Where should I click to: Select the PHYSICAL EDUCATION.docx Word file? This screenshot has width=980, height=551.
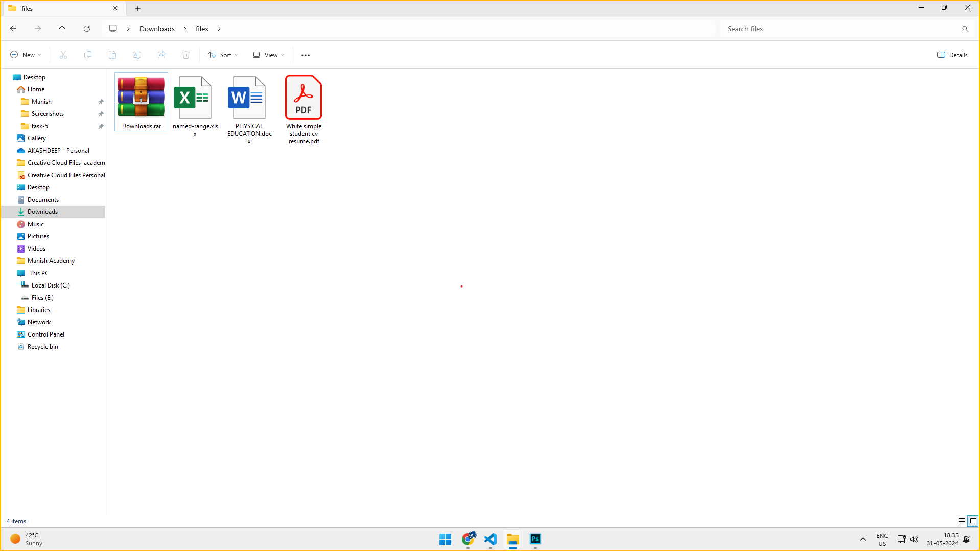point(249,109)
